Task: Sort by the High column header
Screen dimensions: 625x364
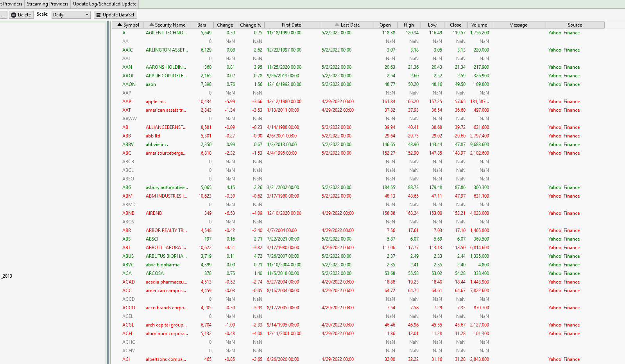Action: click(x=409, y=25)
